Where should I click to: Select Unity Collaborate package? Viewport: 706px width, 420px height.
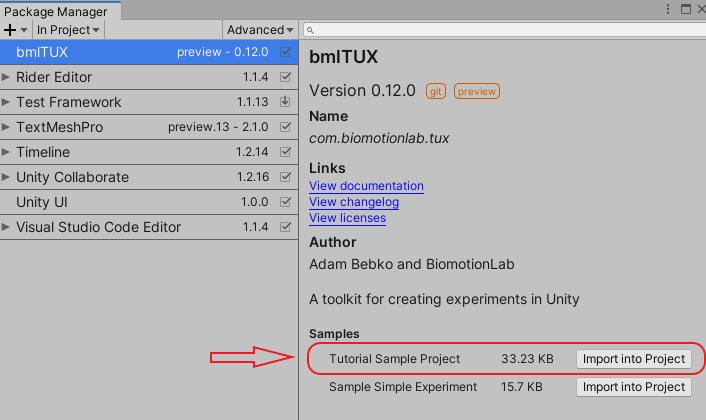pyautogui.click(x=149, y=177)
